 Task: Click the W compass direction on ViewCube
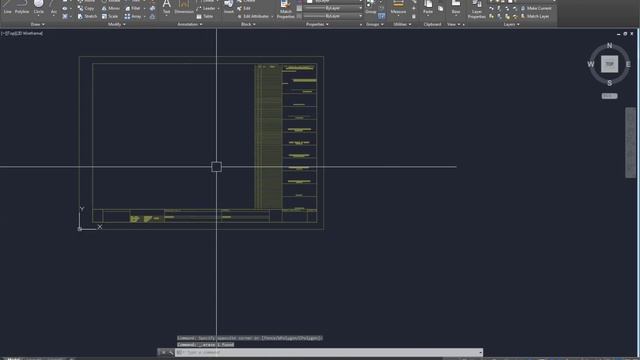pyautogui.click(x=591, y=64)
